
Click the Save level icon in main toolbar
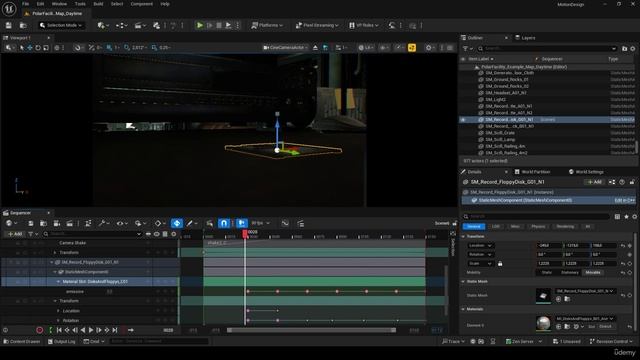(x=9, y=25)
